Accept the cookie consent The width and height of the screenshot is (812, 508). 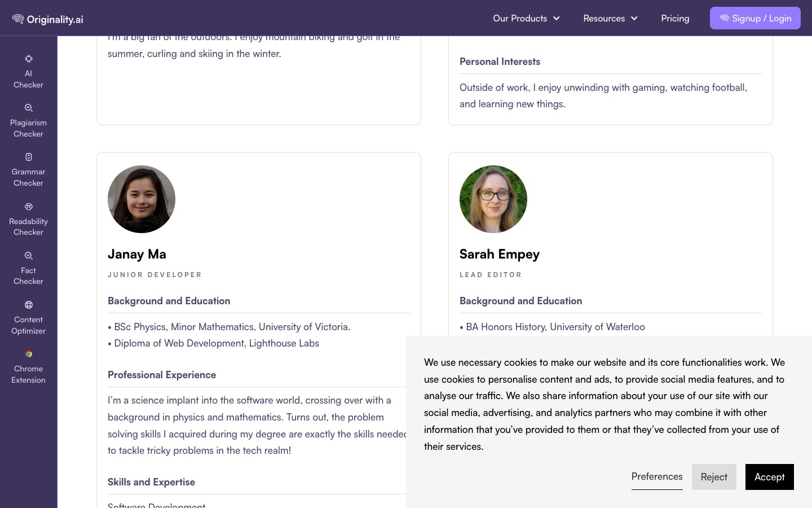click(x=769, y=477)
